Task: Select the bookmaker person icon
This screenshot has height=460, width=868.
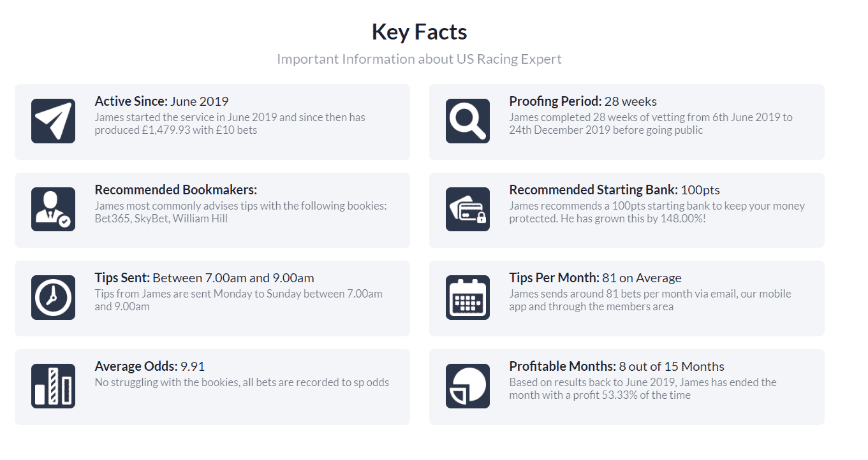Action: 53,209
